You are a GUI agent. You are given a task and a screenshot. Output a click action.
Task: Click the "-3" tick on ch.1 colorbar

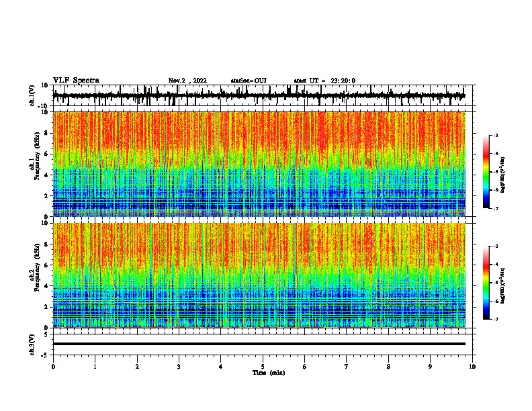[x=495, y=135]
